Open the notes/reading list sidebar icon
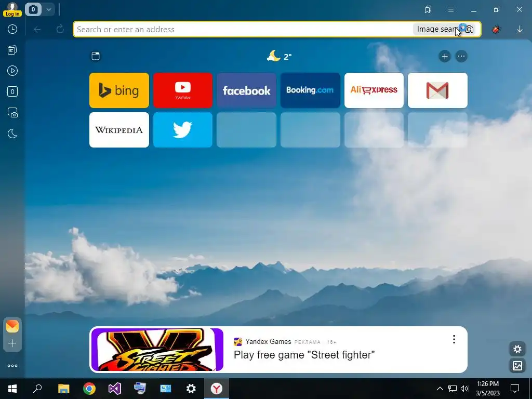 [12, 50]
